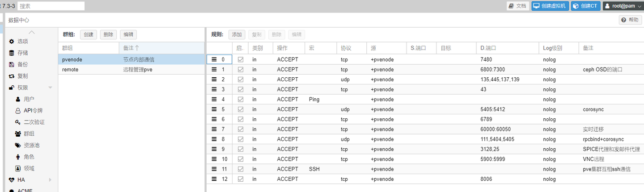Click the HA heartbeat icon
The width and height of the screenshot is (644, 192).
(x=12, y=180)
